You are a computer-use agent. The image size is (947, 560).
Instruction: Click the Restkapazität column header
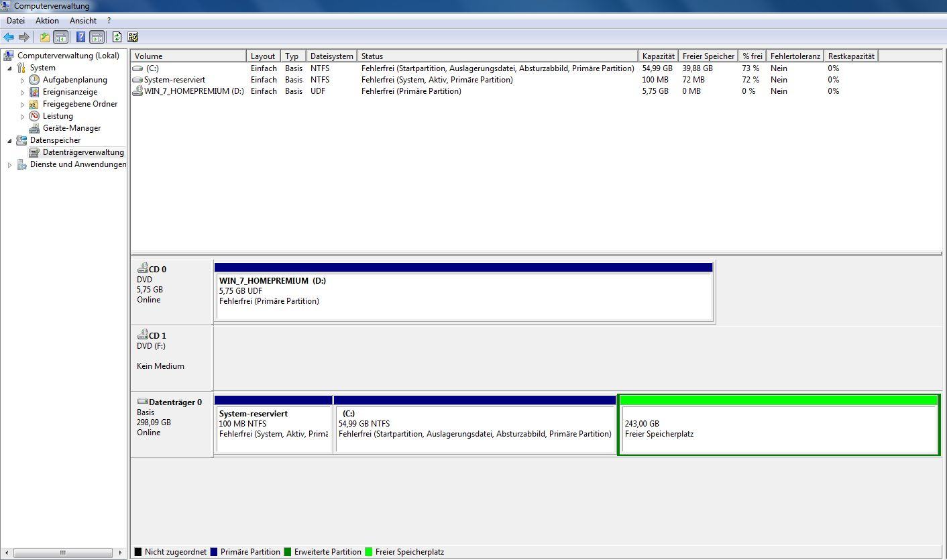click(x=851, y=56)
